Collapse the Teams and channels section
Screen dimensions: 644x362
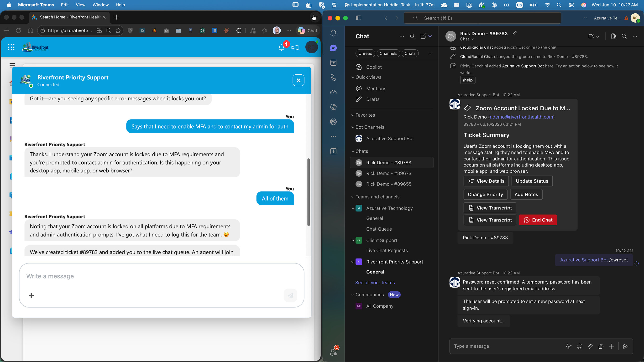(x=353, y=197)
